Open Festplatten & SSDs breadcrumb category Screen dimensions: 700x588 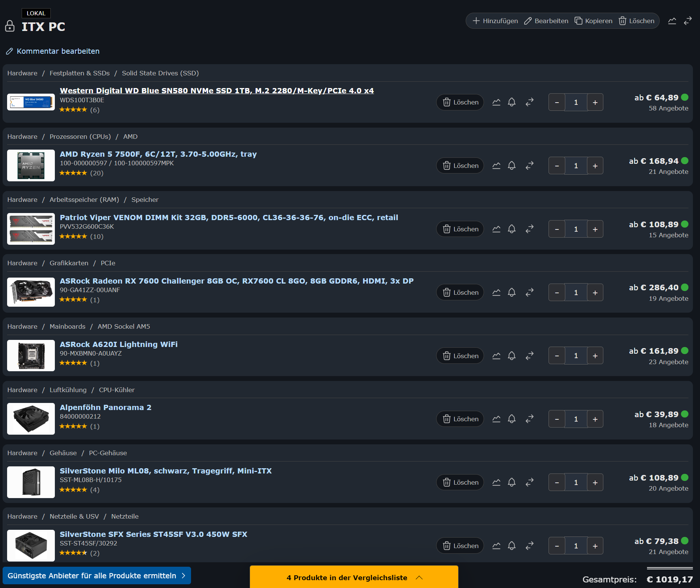(x=79, y=73)
